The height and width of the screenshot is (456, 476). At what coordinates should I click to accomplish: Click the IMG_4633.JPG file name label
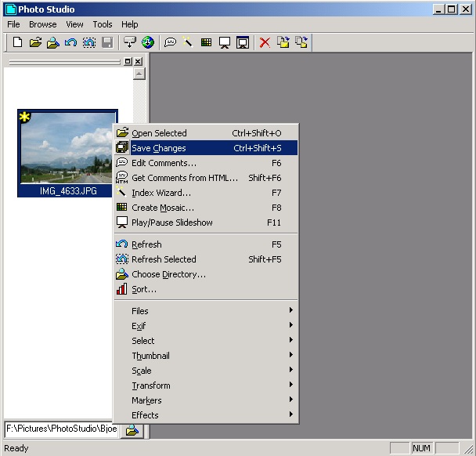pos(68,191)
